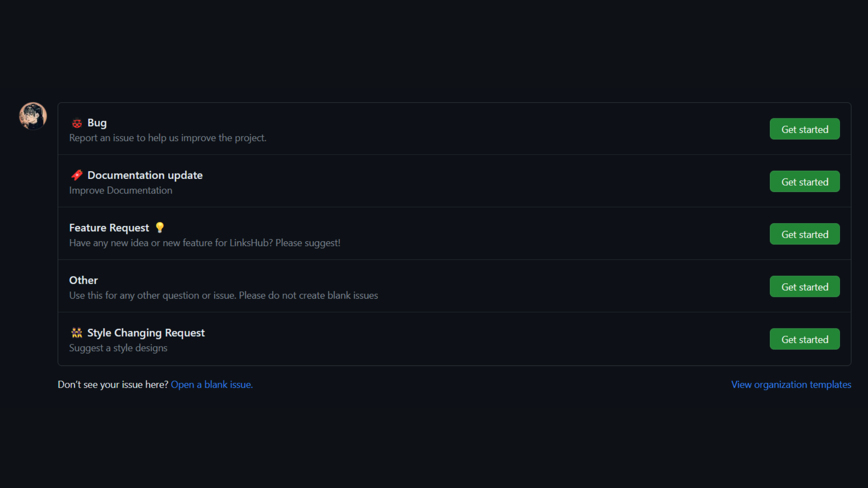Click the LinksHub feature suggestion description

tap(205, 243)
